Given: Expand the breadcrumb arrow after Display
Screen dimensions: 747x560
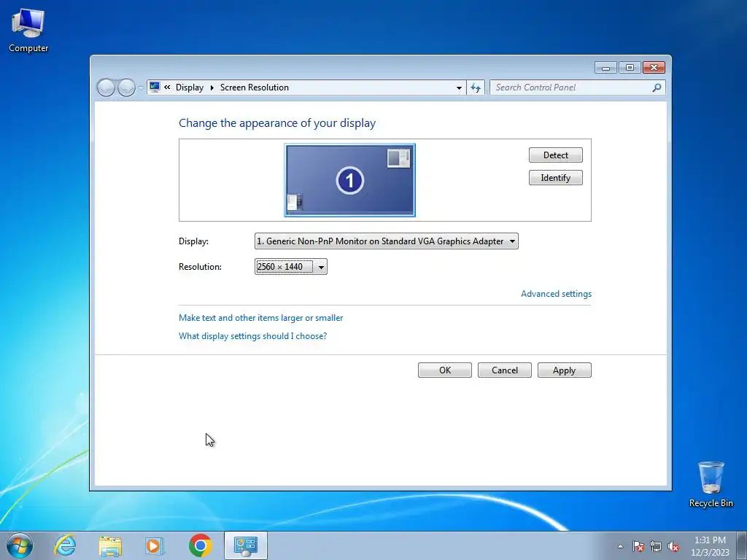Looking at the screenshot, I should (212, 87).
